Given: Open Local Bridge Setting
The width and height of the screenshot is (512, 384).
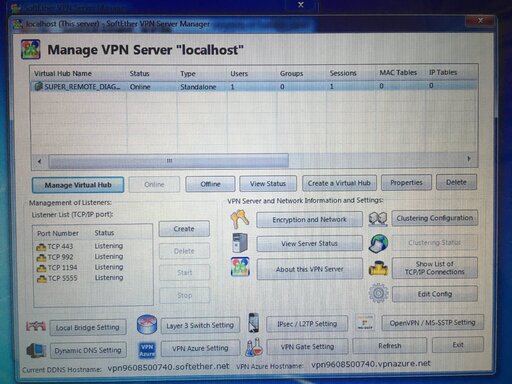Looking at the screenshot, I should (x=88, y=328).
